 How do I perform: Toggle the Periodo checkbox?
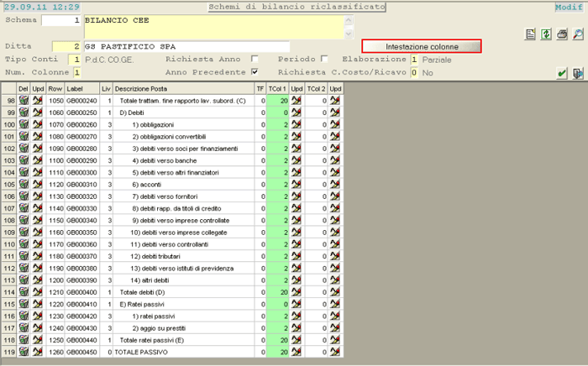tap(324, 60)
